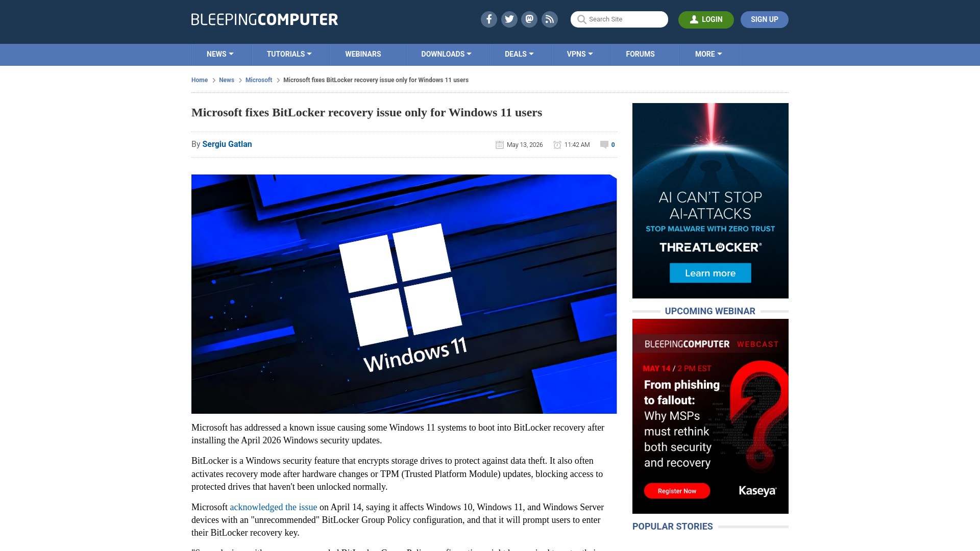
Task: Click the BleepingComputer logo
Action: 264,19
